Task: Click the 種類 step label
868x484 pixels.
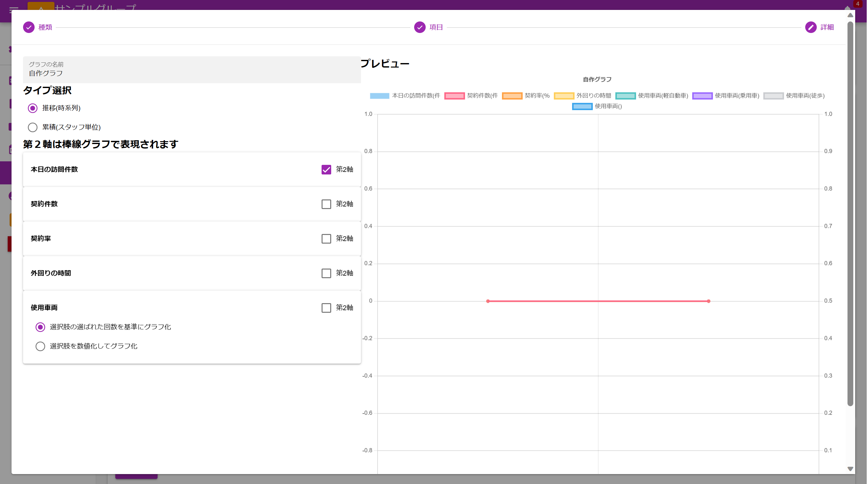Action: (x=45, y=27)
